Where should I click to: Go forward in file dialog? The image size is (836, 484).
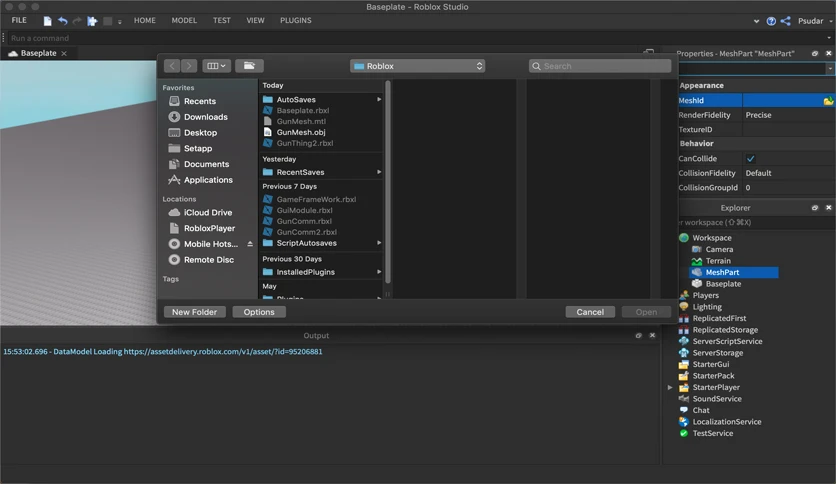(x=189, y=66)
